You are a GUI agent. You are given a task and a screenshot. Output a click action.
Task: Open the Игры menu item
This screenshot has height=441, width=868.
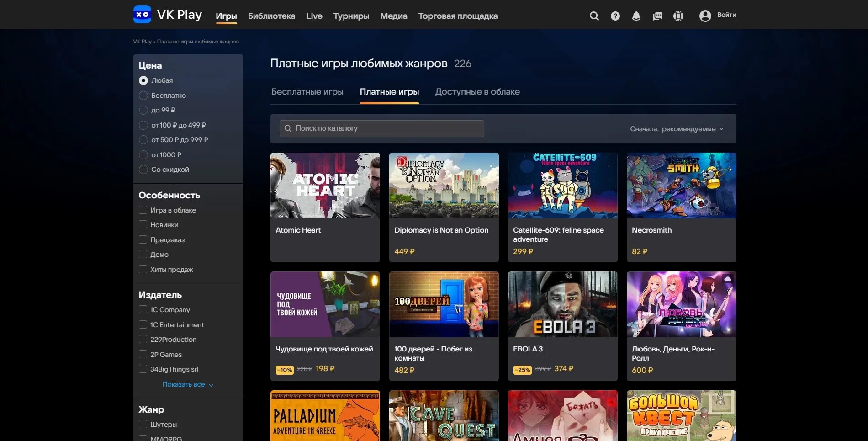(226, 16)
